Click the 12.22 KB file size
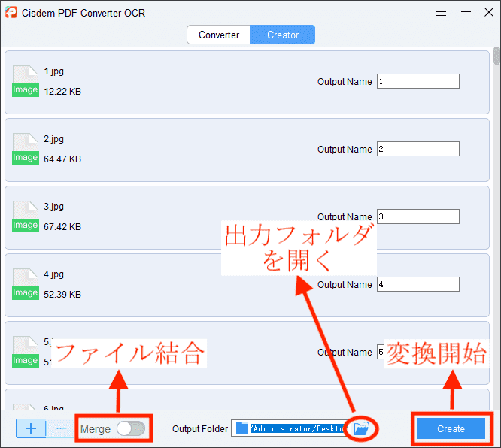The width and height of the screenshot is (501, 448). [62, 92]
